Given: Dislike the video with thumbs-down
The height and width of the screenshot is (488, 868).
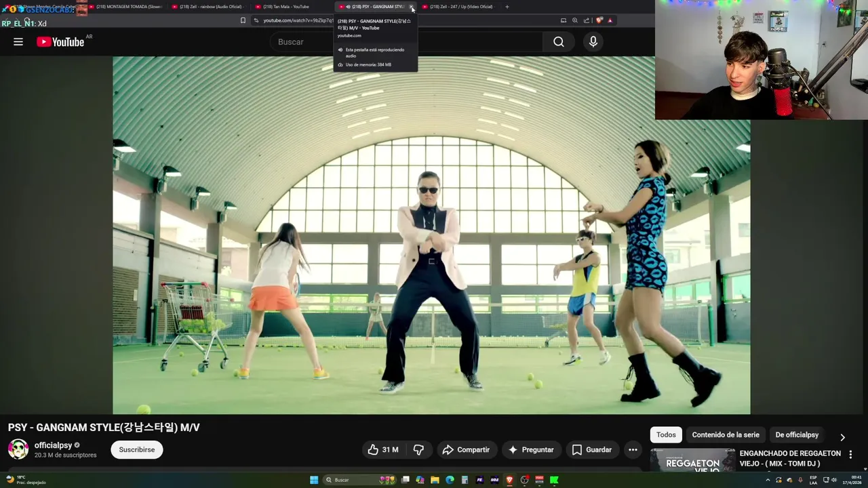Looking at the screenshot, I should coord(418,449).
